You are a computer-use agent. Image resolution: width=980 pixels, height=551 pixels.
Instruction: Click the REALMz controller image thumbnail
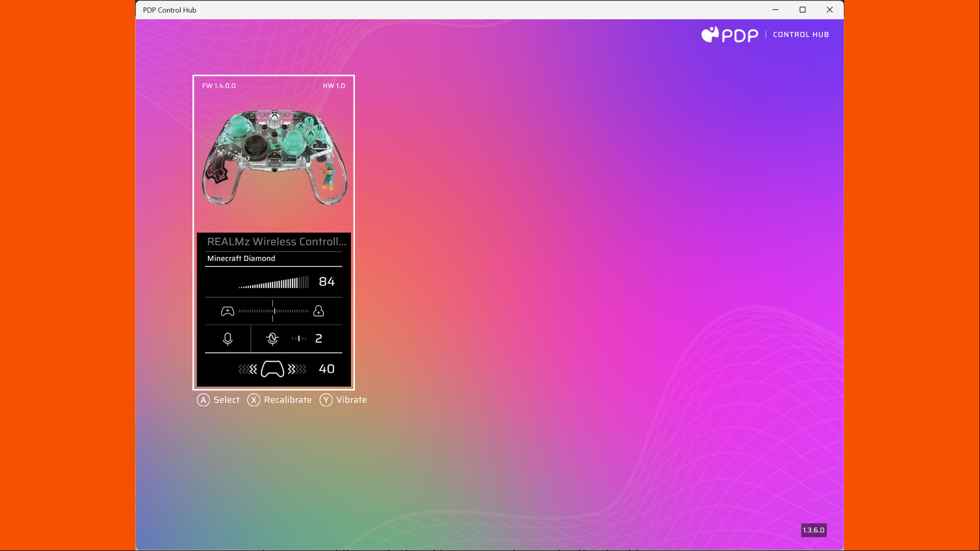tap(274, 157)
